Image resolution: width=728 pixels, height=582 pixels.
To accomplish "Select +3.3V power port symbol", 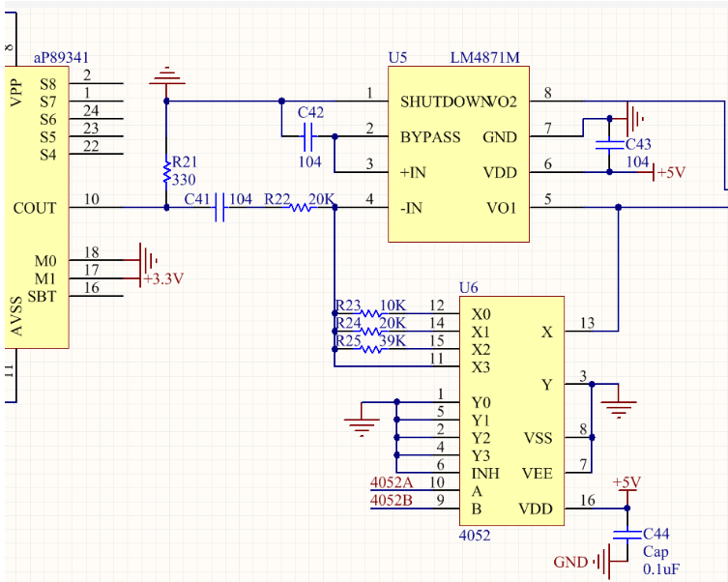I will pyautogui.click(x=155, y=278).
